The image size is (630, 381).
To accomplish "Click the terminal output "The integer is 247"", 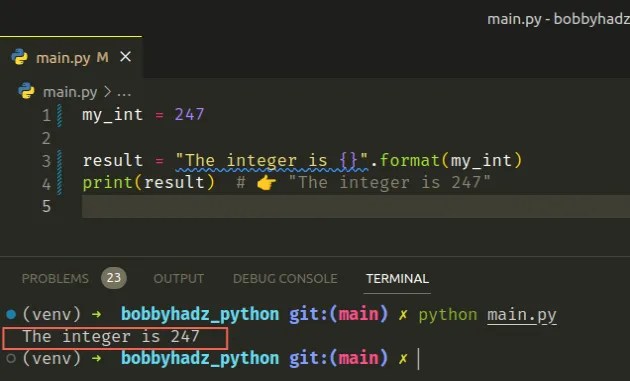I will pos(111,336).
